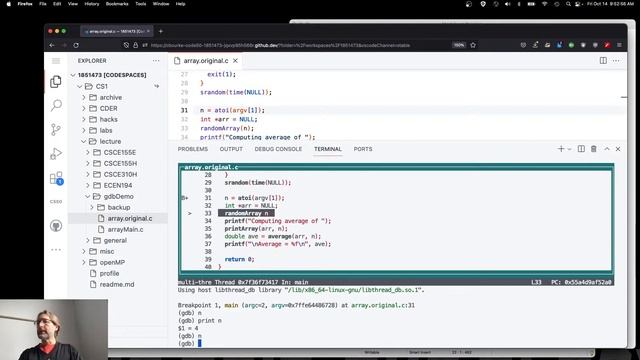Click the tracking protection shield icon
The height and width of the screenshot is (360, 640).
tap(126, 45)
